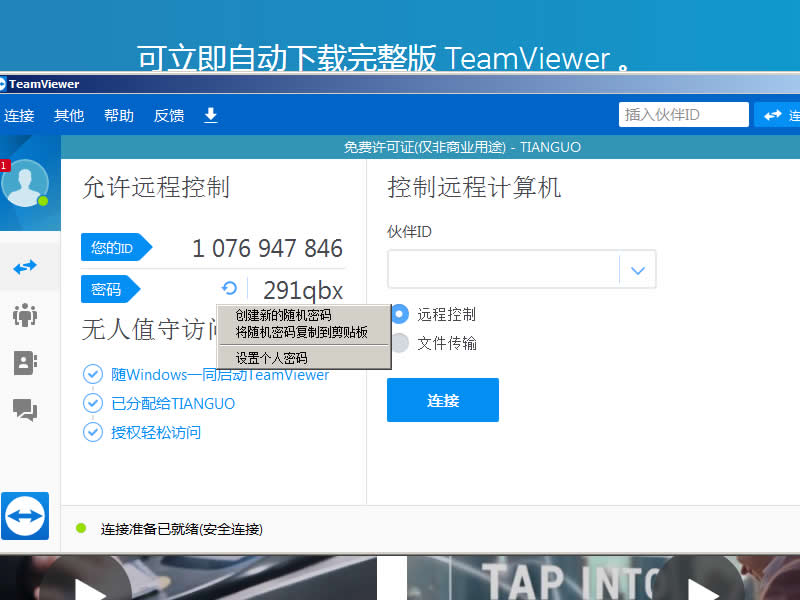The height and width of the screenshot is (600, 800).
Task: Click the 反馈 menu item
Action: [168, 115]
